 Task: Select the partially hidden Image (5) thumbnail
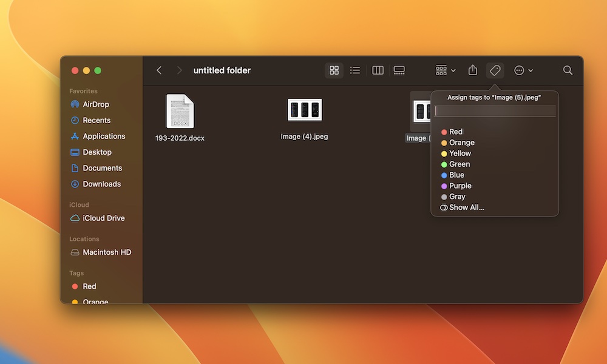pos(421,112)
